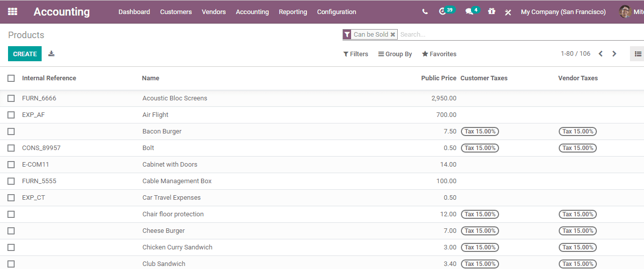Image resolution: width=644 pixels, height=269 pixels.
Task: Click internal reference E-COM11
Action: tap(36, 165)
